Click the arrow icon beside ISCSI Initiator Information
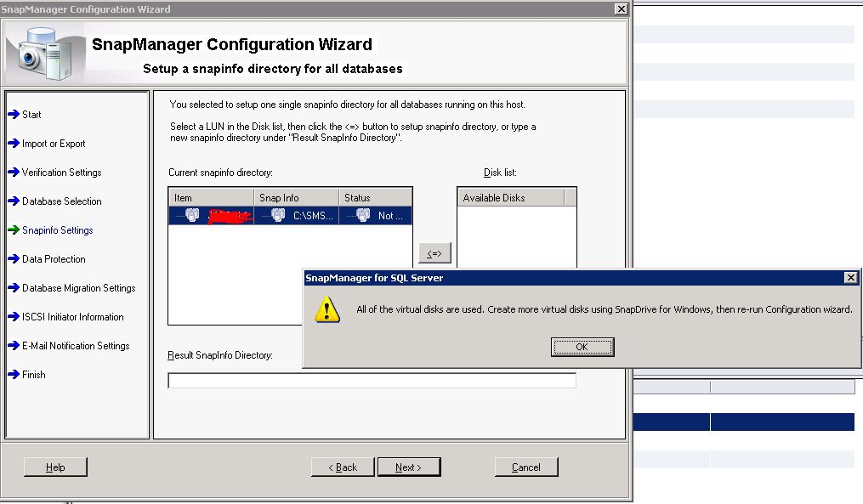 coord(14,316)
